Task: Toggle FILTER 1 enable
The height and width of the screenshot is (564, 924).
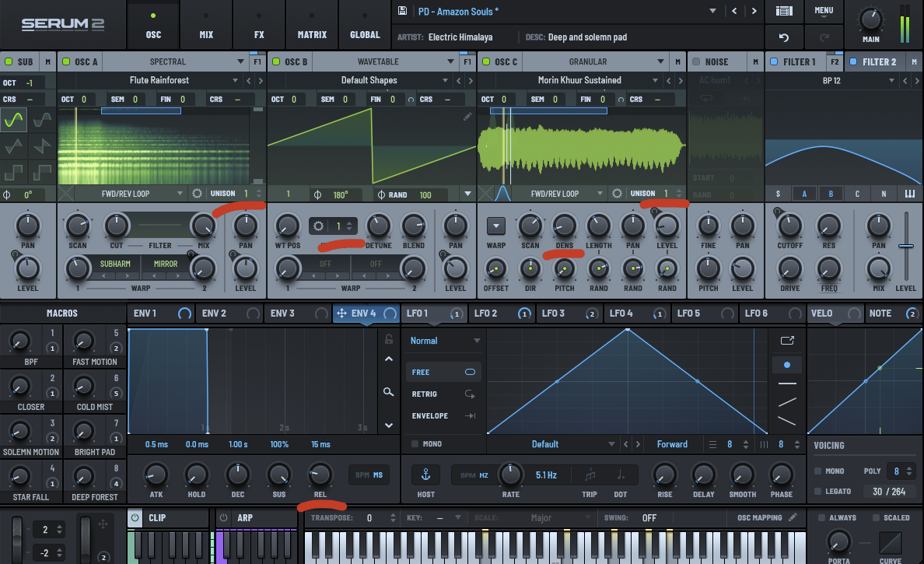Action: click(x=774, y=61)
